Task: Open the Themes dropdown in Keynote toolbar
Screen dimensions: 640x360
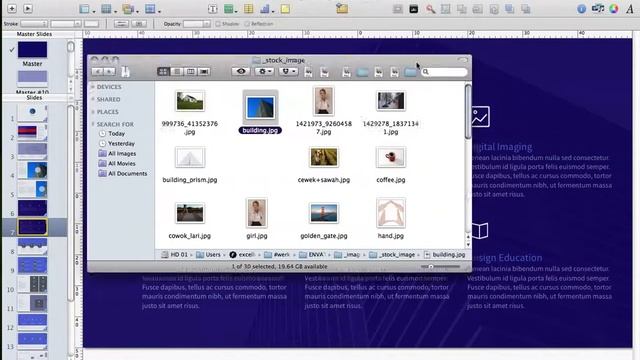Action: pos(131,9)
